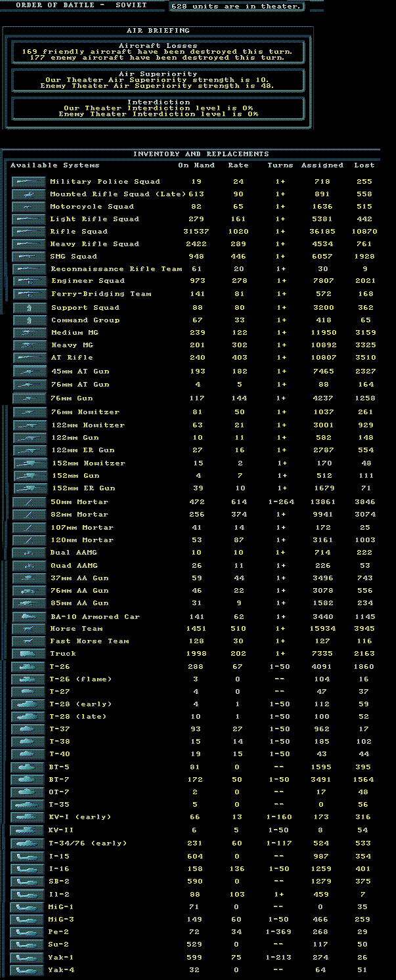
Task: Select the 45mm AT Gun icon
Action: pos(29,372)
